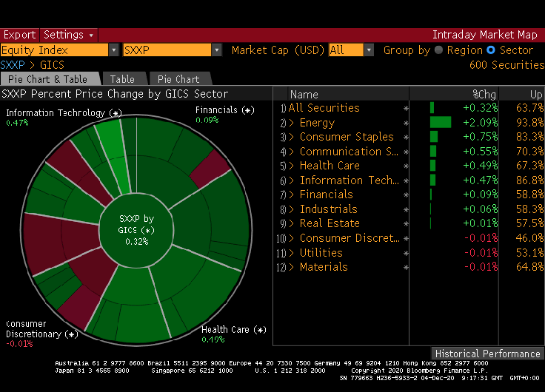Expand the Health Care sector row
The height and width of the screenshot is (392, 545).
(292, 166)
